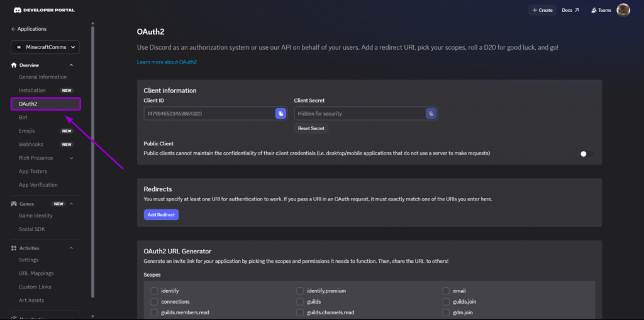This screenshot has width=644, height=320.
Task: Open Social SDK page
Action: (31, 229)
